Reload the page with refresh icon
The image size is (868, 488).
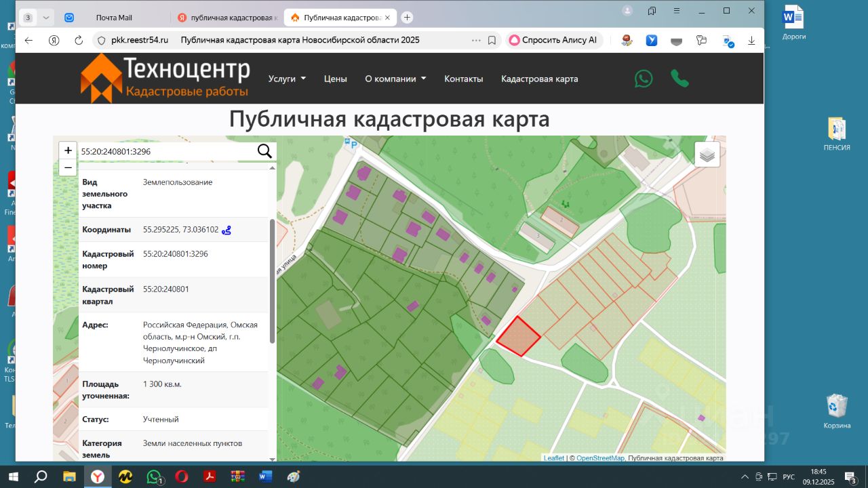79,40
